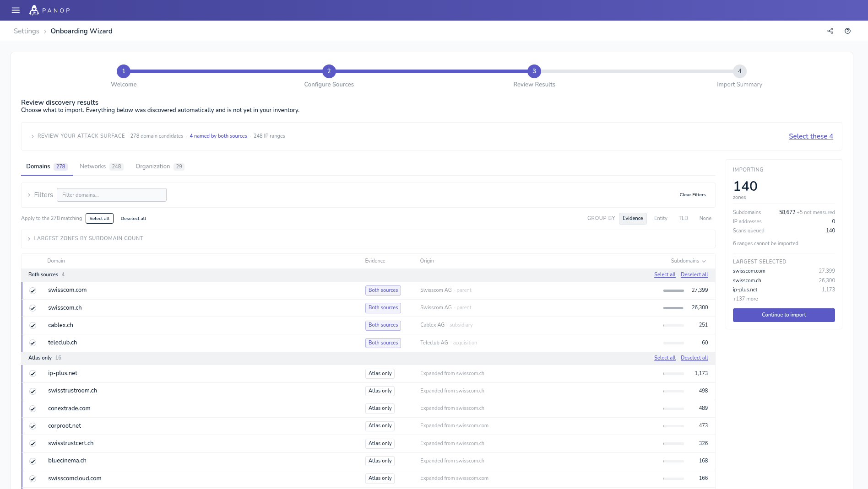Click Atlas only badge for ip-plus.net
Viewport: 868px width, 489px height.
[380, 374]
